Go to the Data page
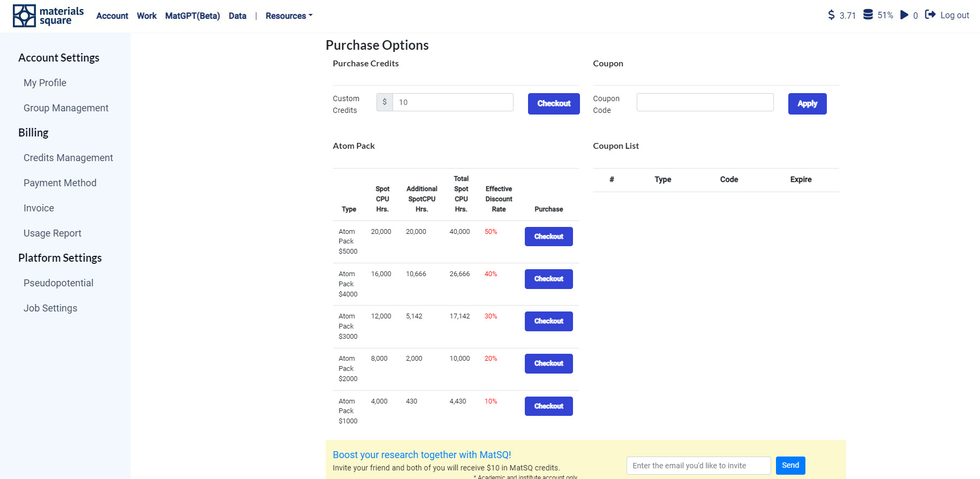980x479 pixels. pos(237,16)
